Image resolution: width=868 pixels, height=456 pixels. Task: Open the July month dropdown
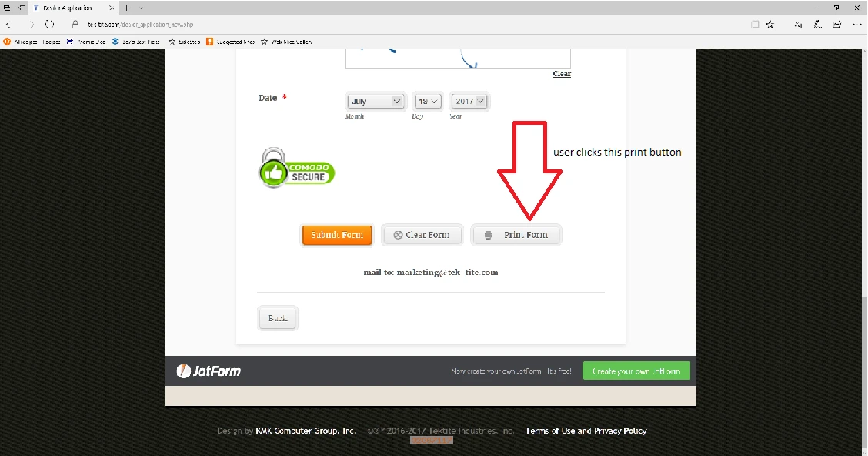376,100
